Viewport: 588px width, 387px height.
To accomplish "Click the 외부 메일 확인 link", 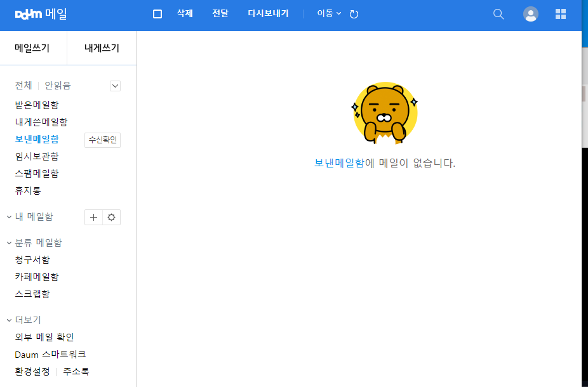I will pos(44,337).
